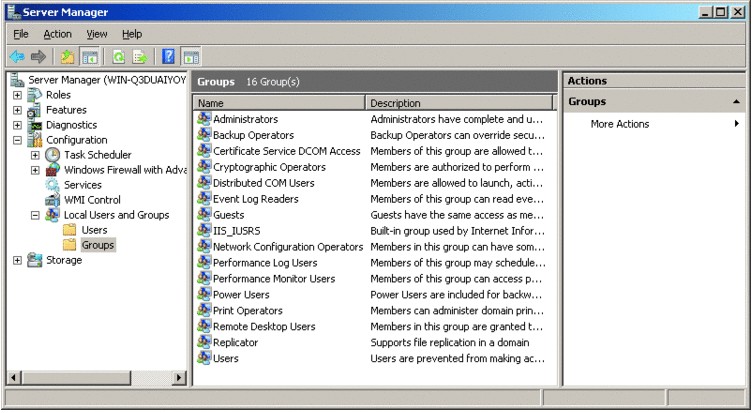Click the Up one level folder icon
753x413 pixels.
click(67, 57)
